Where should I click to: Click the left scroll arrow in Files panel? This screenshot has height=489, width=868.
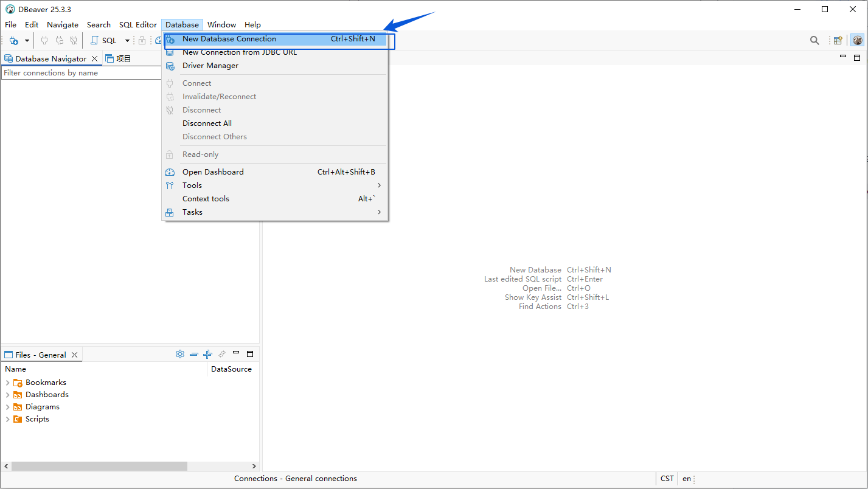coord(6,466)
